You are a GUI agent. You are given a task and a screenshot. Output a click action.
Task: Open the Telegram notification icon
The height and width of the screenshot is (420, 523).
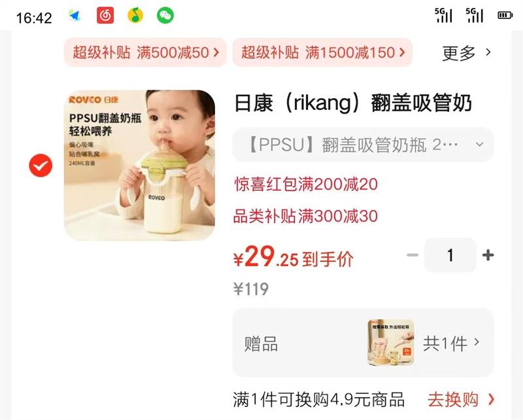(75, 15)
